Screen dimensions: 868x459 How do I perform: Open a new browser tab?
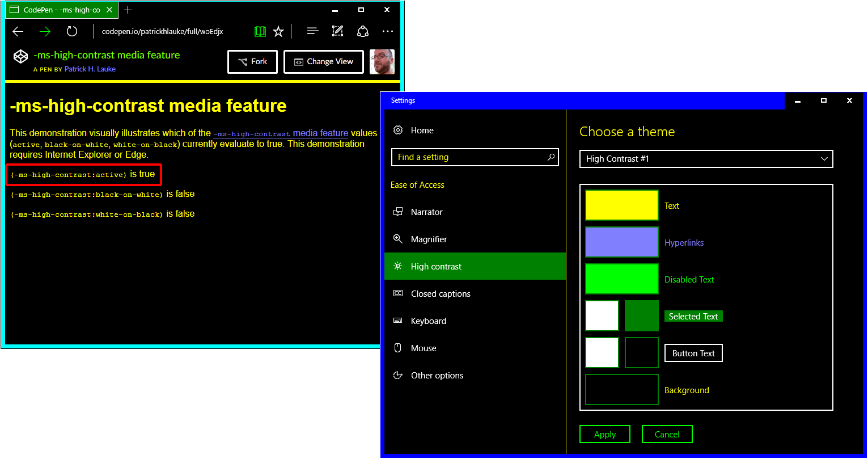(127, 10)
